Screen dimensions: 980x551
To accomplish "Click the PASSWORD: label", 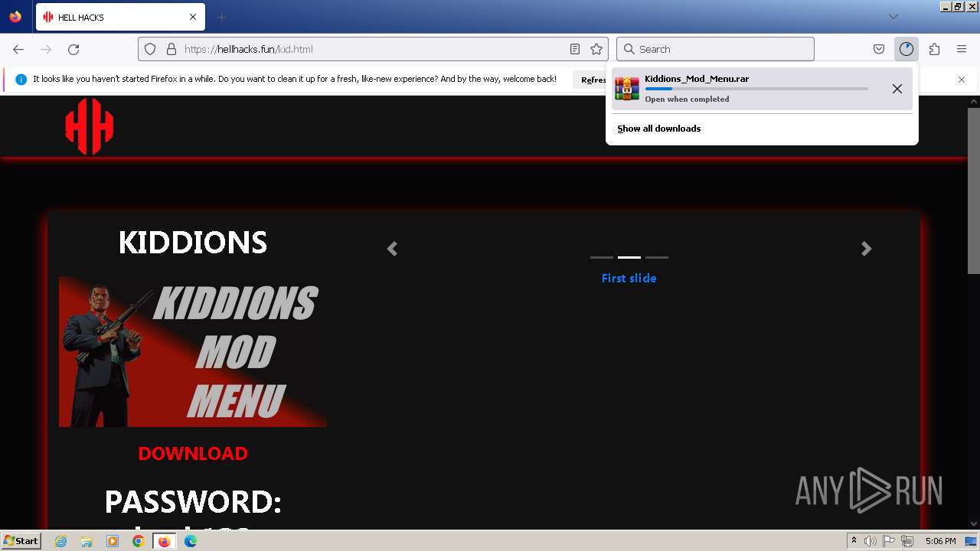I will coord(193,502).
